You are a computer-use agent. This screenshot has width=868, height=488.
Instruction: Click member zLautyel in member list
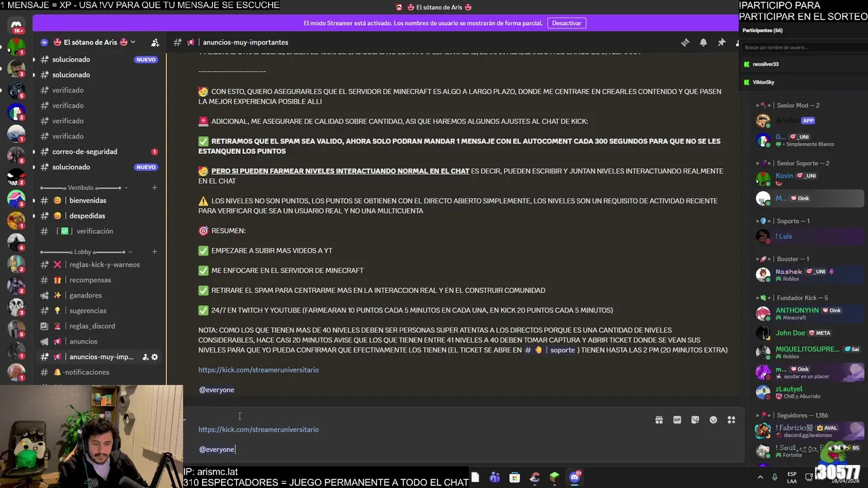[x=810, y=392]
